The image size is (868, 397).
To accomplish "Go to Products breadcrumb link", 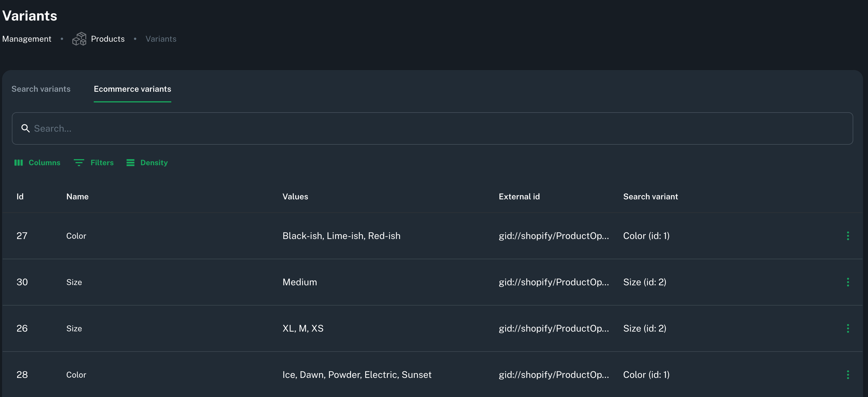I will pos(108,39).
